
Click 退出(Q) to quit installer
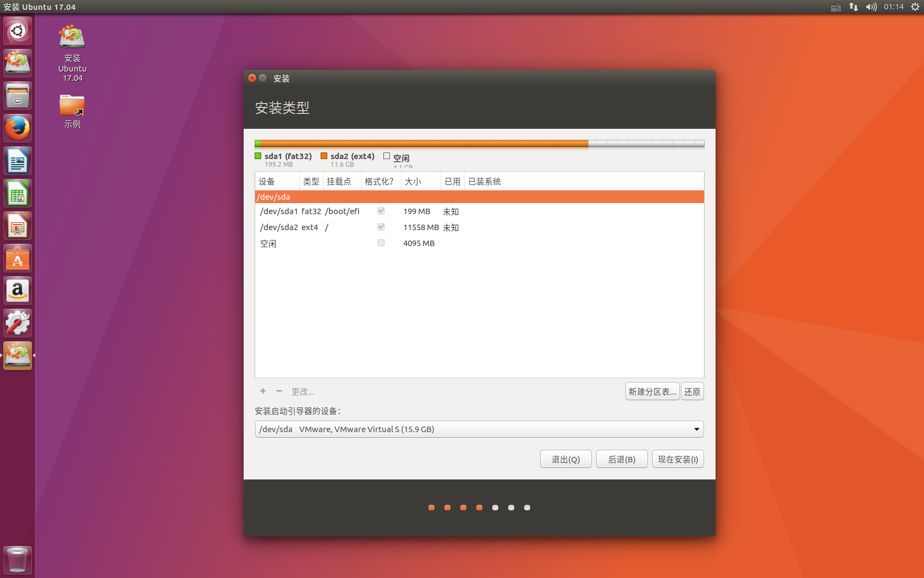coord(566,459)
